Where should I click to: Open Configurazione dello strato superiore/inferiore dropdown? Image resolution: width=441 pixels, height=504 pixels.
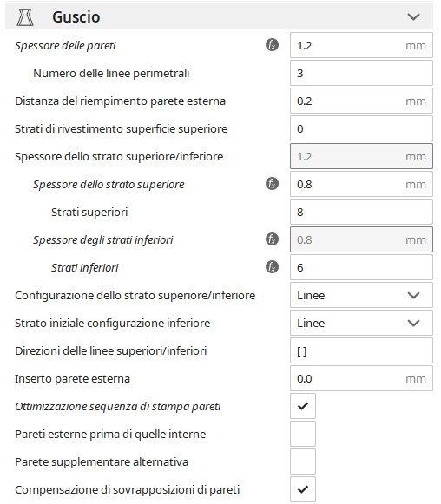(361, 295)
